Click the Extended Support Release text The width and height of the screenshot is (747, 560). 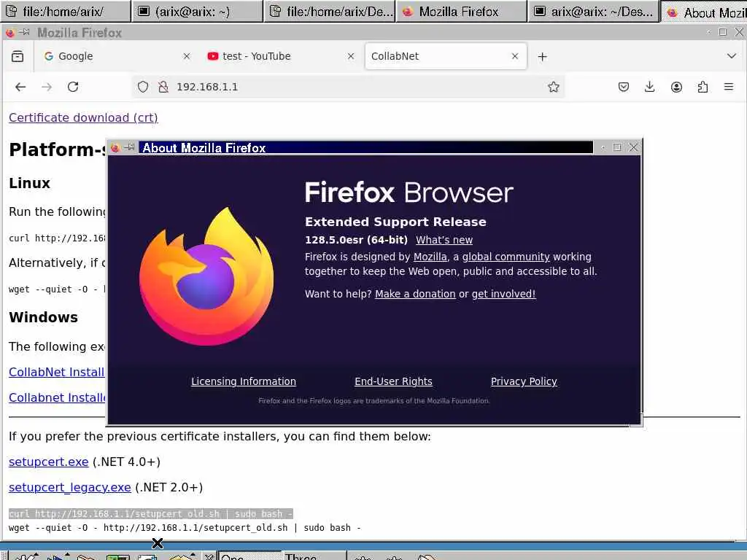coord(395,222)
